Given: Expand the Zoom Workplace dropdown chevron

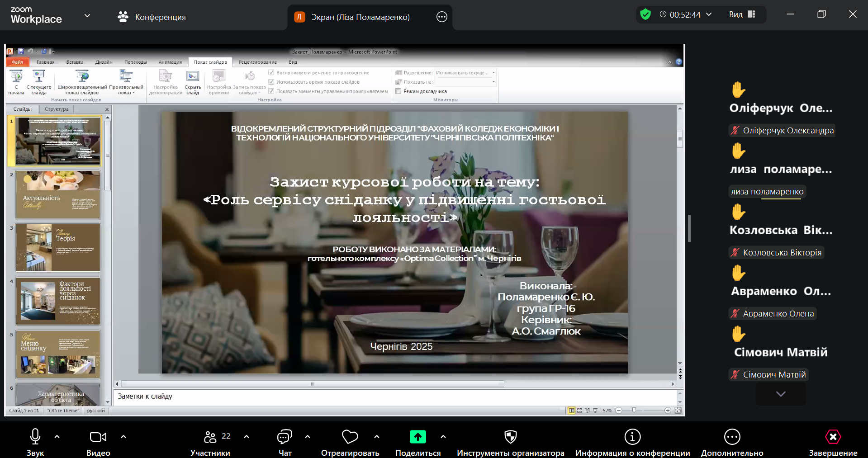Looking at the screenshot, I should pos(87,15).
